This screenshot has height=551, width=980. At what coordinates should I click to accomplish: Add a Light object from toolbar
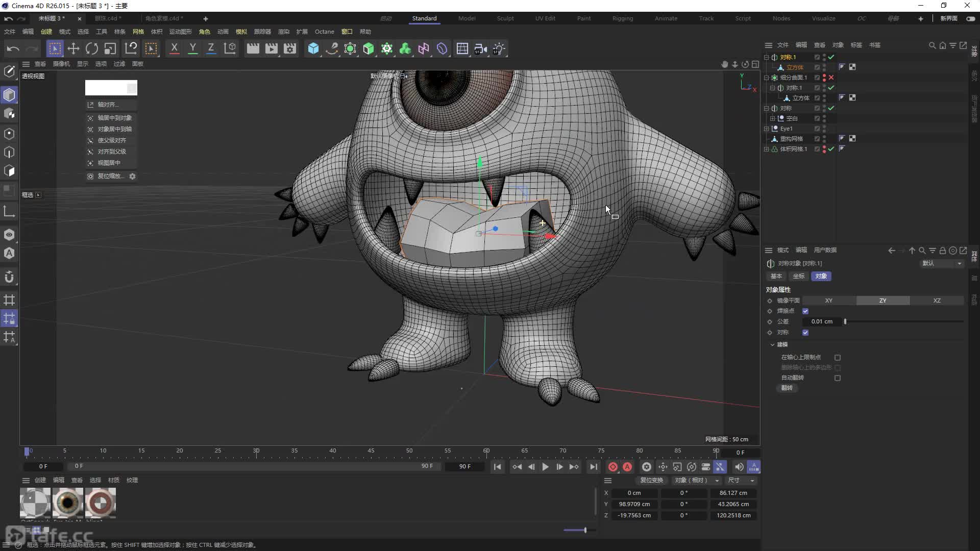499,48
